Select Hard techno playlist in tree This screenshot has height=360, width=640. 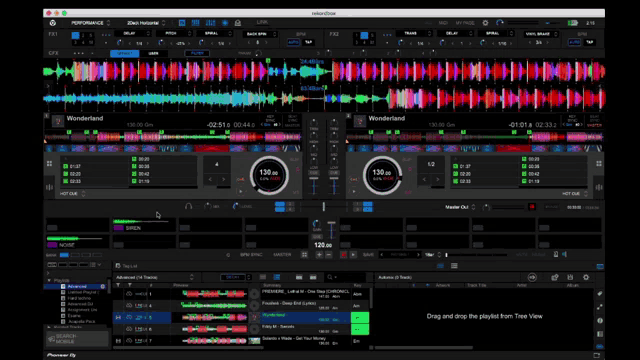[x=80, y=298]
